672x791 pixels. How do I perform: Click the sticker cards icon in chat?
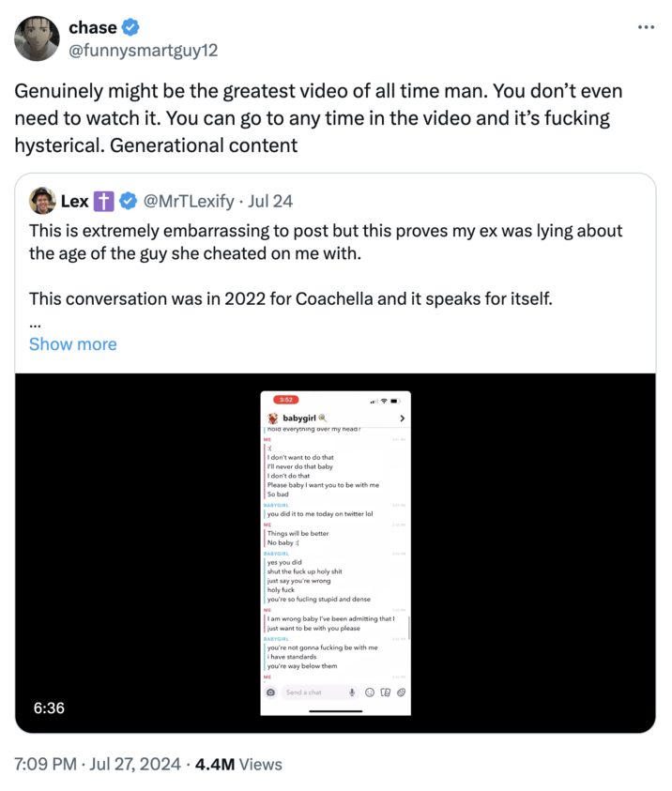(385, 692)
